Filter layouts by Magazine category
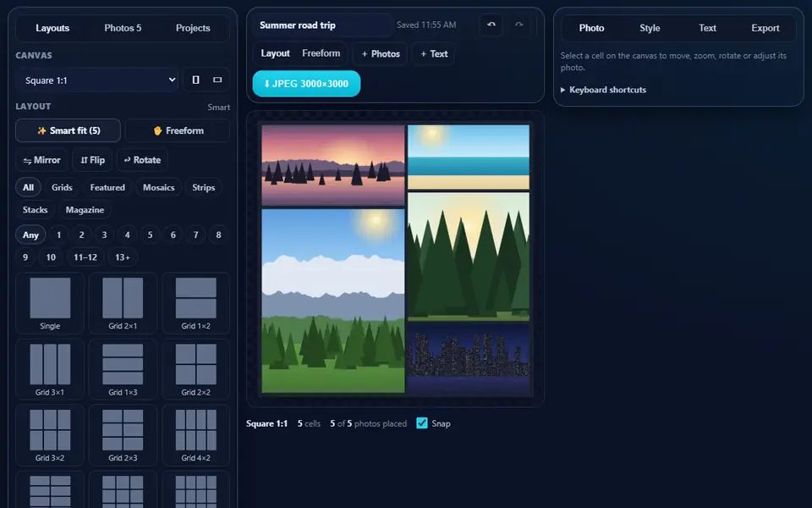This screenshot has width=812, height=508. click(85, 210)
